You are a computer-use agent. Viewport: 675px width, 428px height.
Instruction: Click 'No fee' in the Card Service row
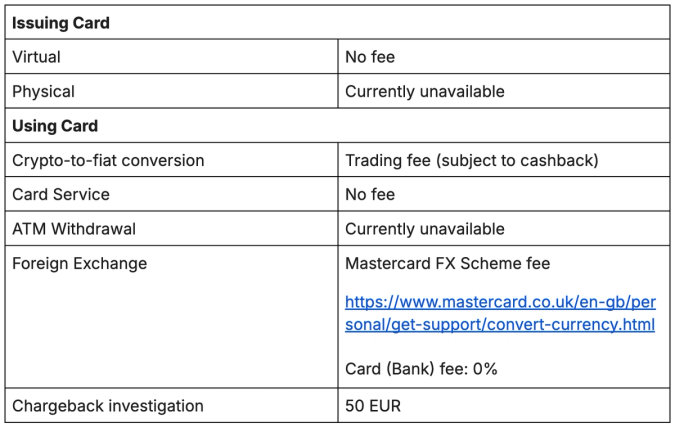coord(370,195)
